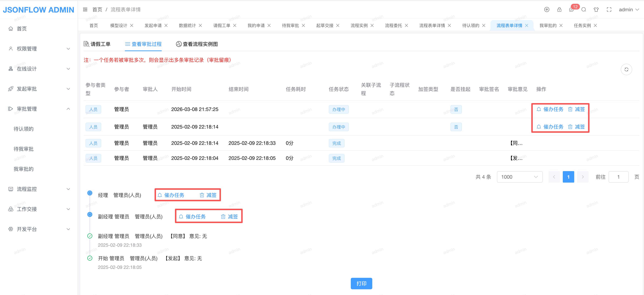Close the 模型设计 tab
Viewport: 644px width, 295px height.
click(132, 26)
